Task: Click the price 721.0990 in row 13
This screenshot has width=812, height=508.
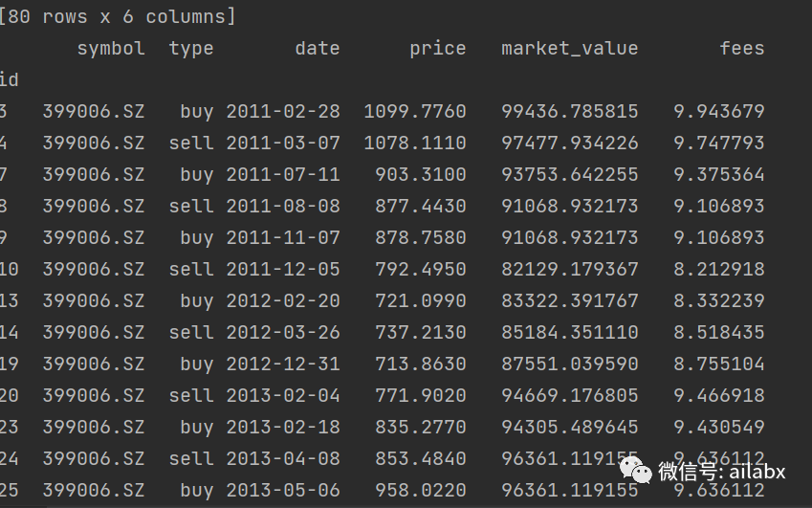Action: [x=421, y=300]
